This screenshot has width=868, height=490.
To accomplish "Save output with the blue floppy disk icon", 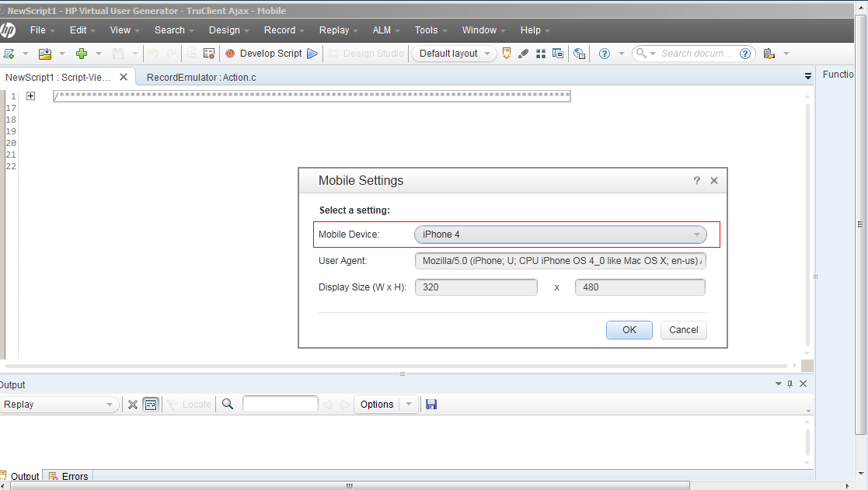I will click(431, 405).
